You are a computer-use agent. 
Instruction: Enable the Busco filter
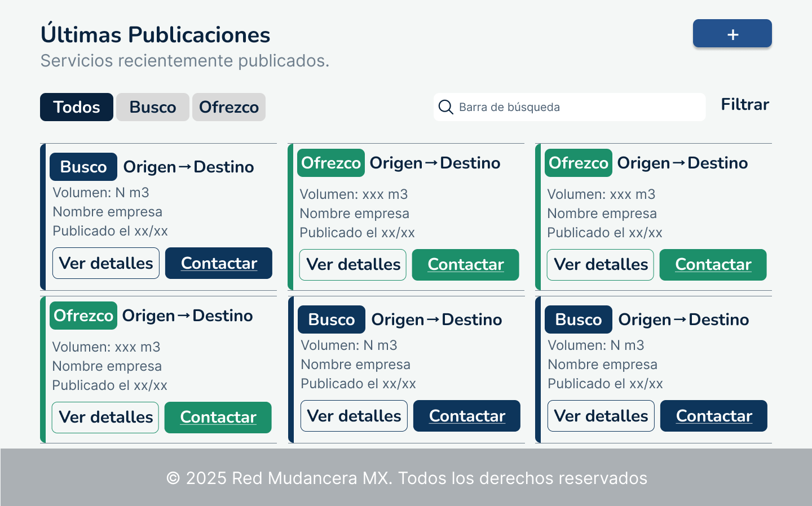152,107
